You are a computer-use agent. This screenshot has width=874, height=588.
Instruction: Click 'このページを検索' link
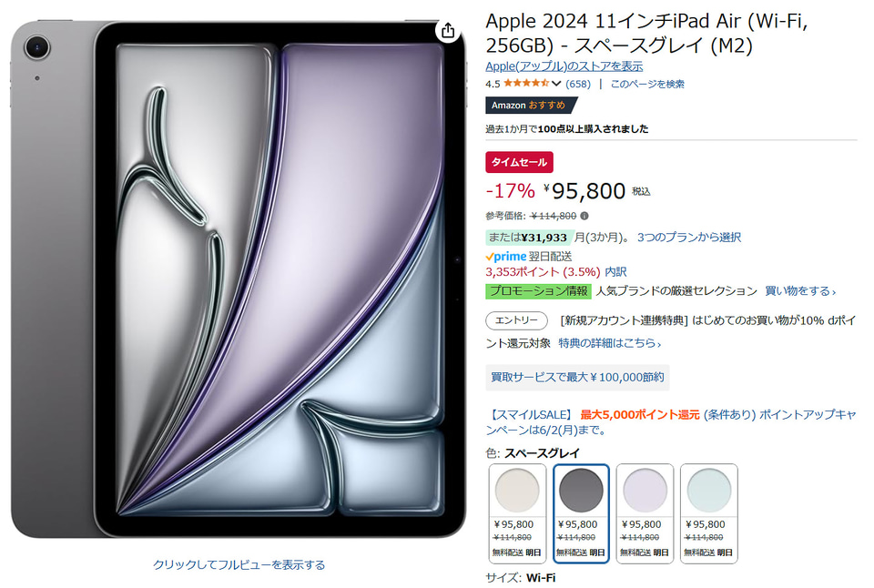pyautogui.click(x=647, y=84)
